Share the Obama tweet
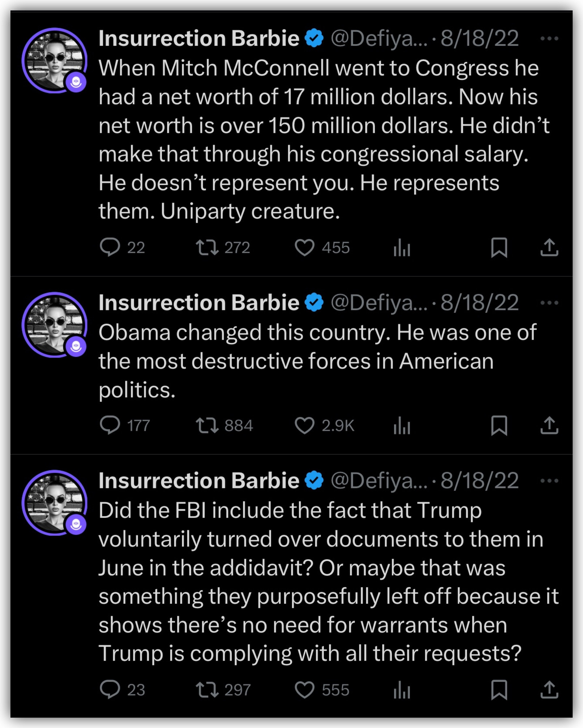Screen dimensions: 583x728 pyautogui.click(x=549, y=425)
